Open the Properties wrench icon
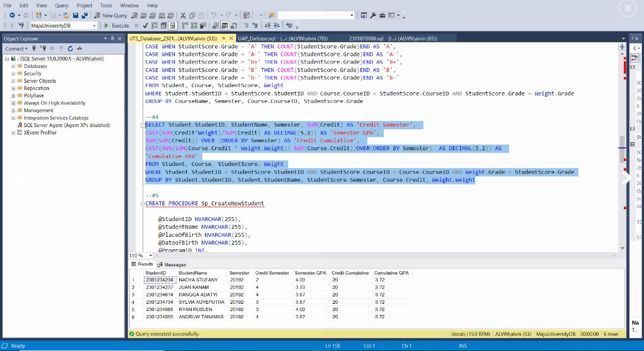 pos(373,16)
